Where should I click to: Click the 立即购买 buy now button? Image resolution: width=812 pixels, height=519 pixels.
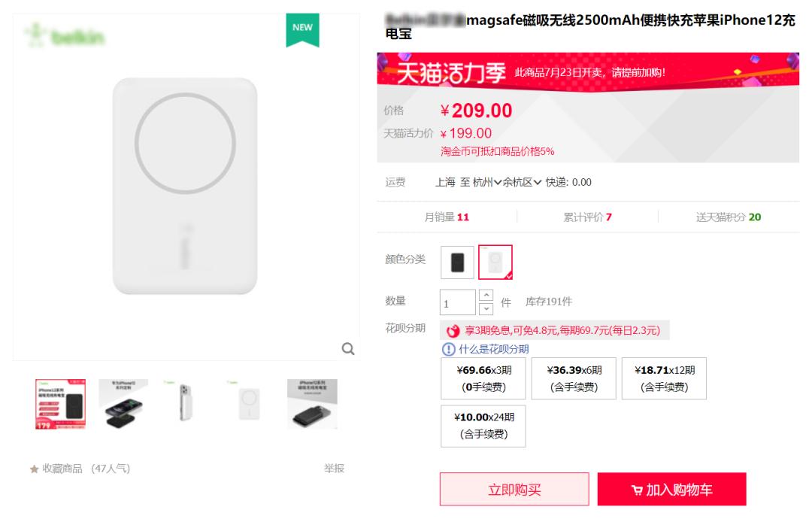514,490
